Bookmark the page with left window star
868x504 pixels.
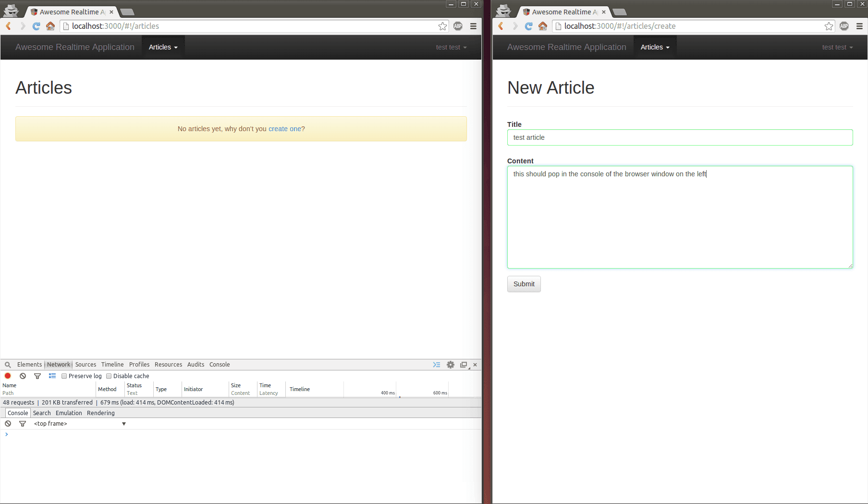pyautogui.click(x=442, y=26)
